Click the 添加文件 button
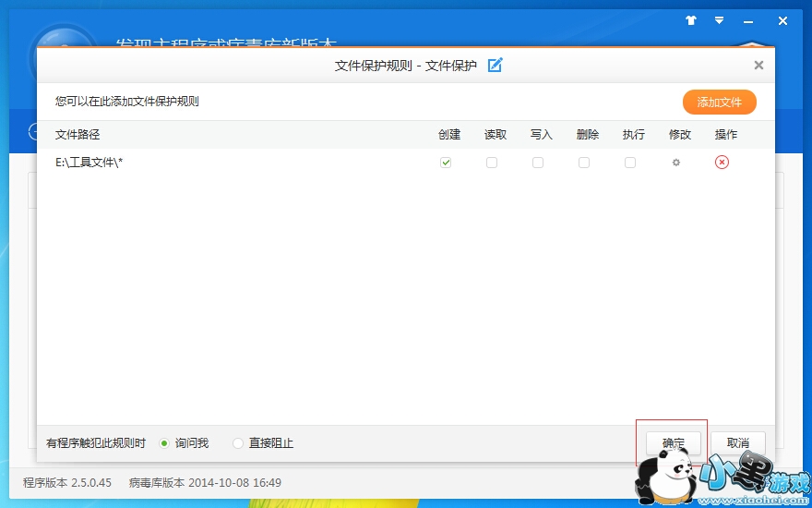This screenshot has width=812, height=508. [720, 103]
